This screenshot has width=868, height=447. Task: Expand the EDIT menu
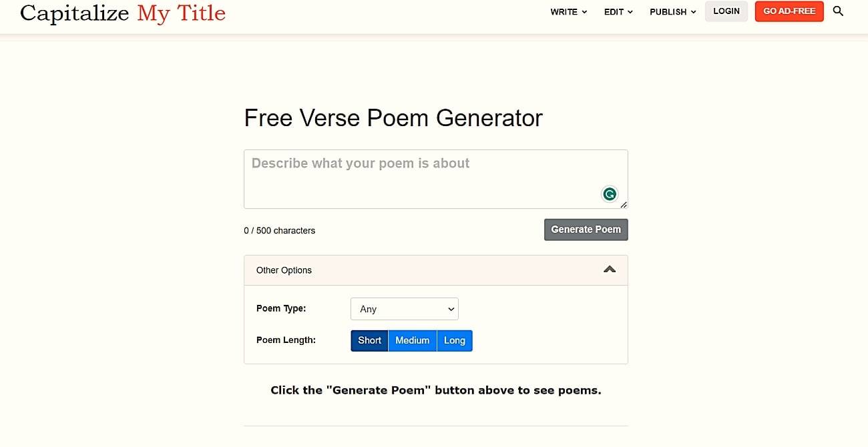pos(618,11)
